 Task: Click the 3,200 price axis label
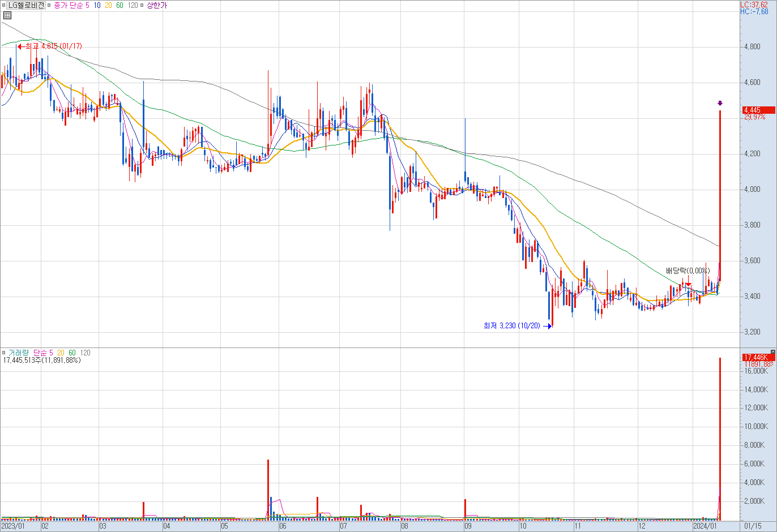tap(752, 332)
